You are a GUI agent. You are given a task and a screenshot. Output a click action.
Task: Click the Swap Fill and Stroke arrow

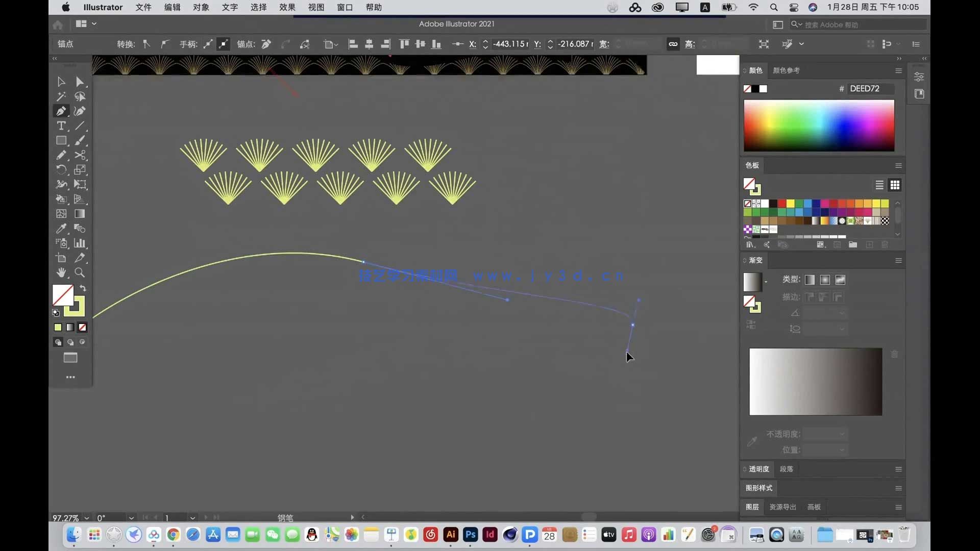pyautogui.click(x=83, y=288)
